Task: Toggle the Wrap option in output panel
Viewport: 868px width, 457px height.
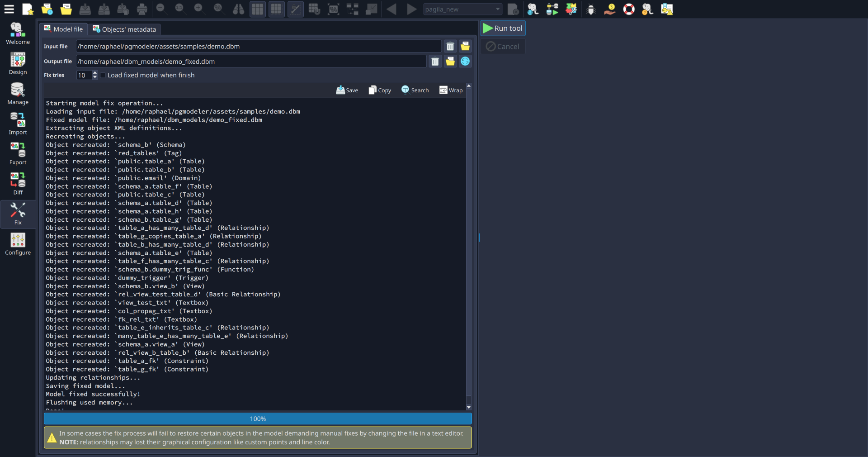Action: pyautogui.click(x=451, y=90)
